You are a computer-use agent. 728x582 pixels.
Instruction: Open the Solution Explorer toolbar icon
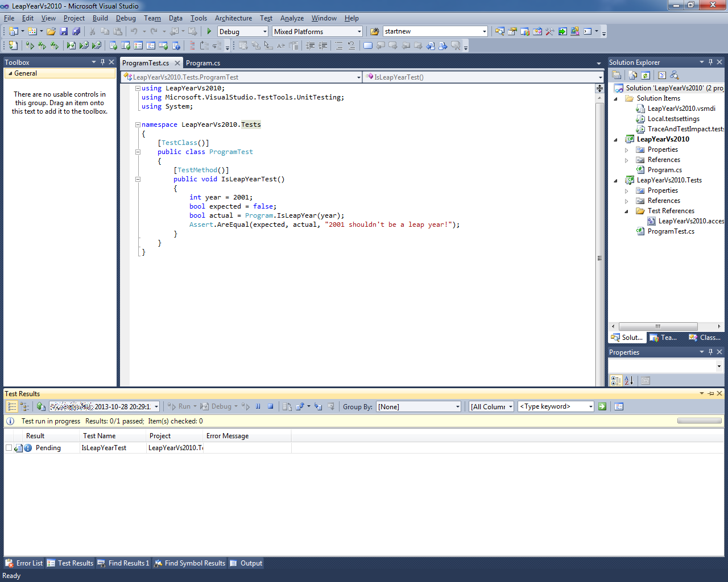(x=499, y=31)
